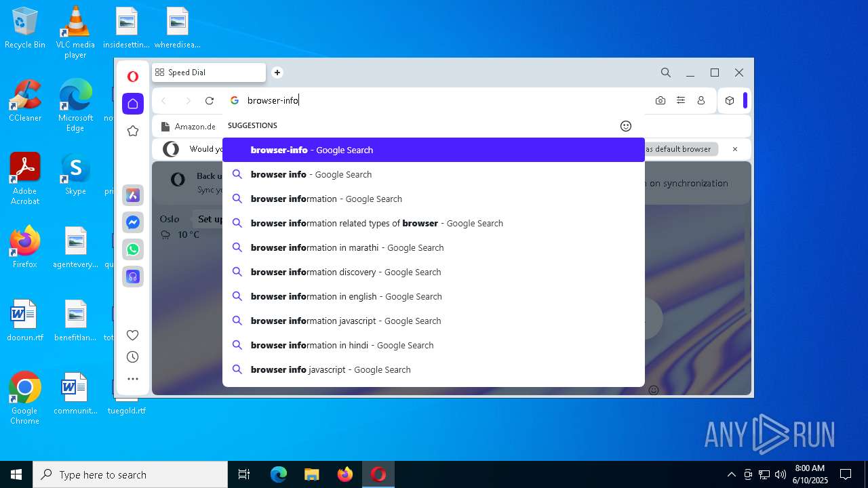868x488 pixels.
Task: Open the music player sidebar icon
Action: tap(133, 277)
